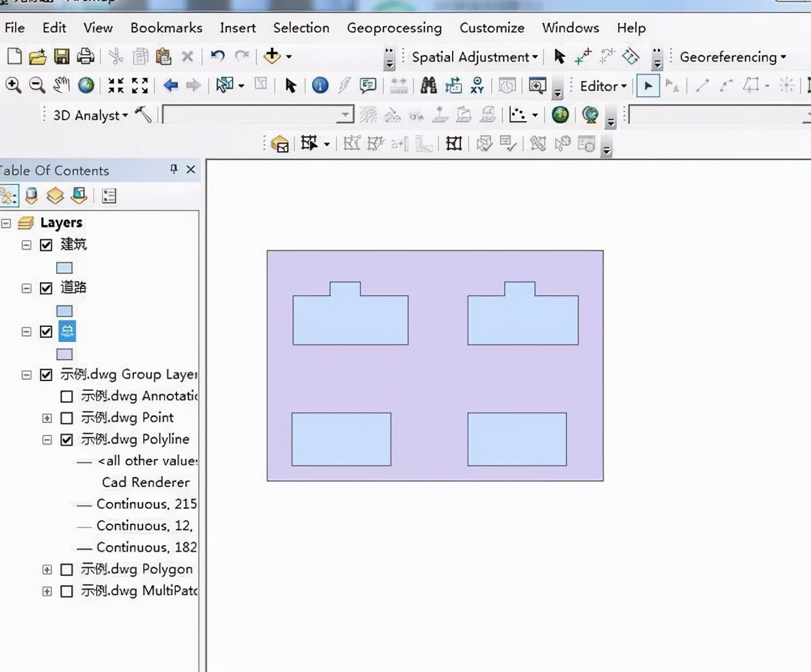Select List By Selection icon
The image size is (811, 672).
pos(79,195)
